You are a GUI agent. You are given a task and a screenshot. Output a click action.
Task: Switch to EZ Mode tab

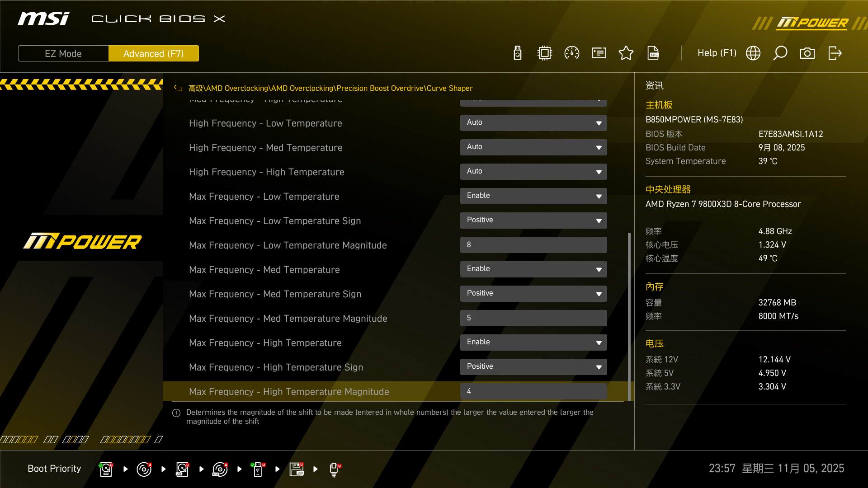click(63, 53)
